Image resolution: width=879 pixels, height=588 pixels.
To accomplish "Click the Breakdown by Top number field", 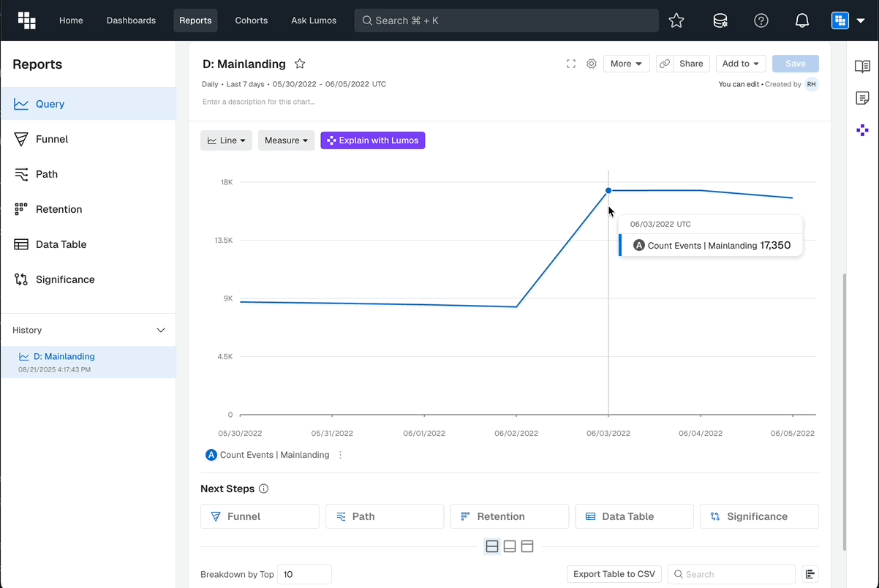I will point(304,574).
